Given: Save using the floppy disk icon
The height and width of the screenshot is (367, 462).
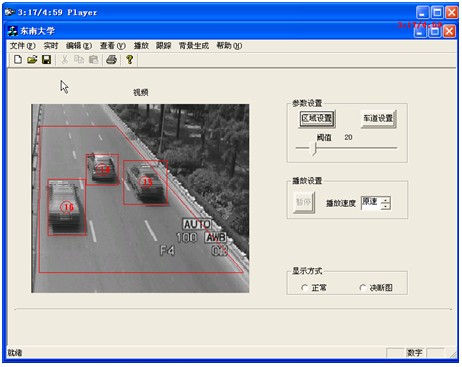Looking at the screenshot, I should 46,60.
